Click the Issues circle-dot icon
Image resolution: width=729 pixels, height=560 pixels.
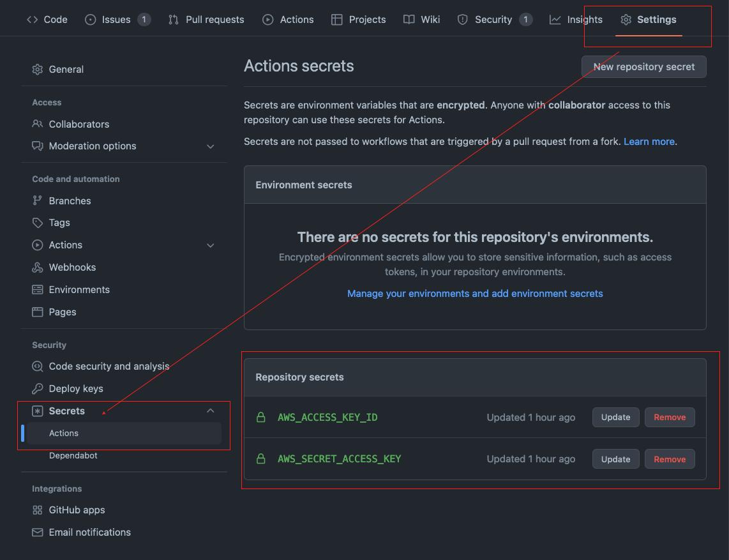pyautogui.click(x=90, y=20)
